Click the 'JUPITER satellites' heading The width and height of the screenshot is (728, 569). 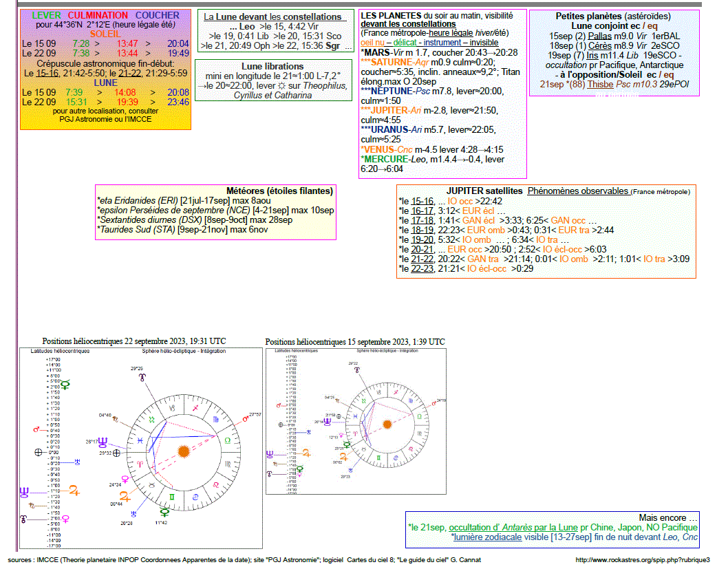pyautogui.click(x=484, y=191)
